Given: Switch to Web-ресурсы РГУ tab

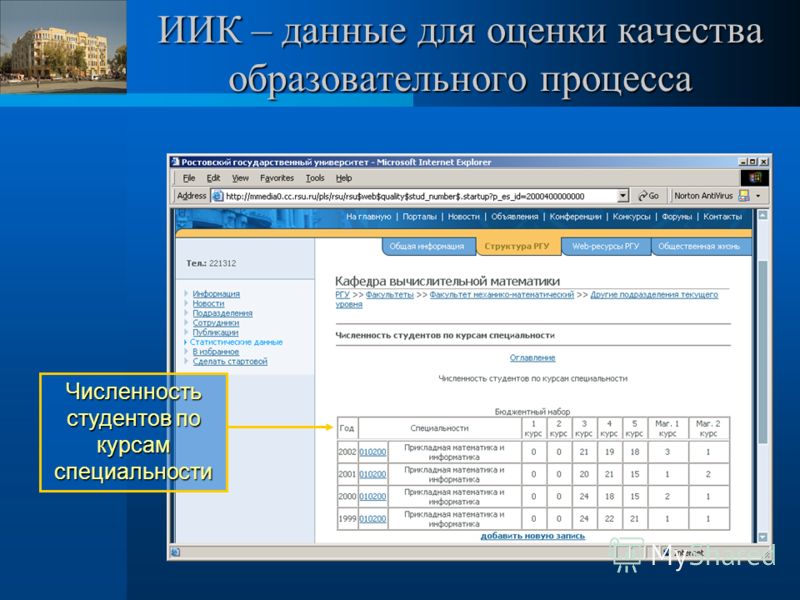Looking at the screenshot, I should coord(606,246).
